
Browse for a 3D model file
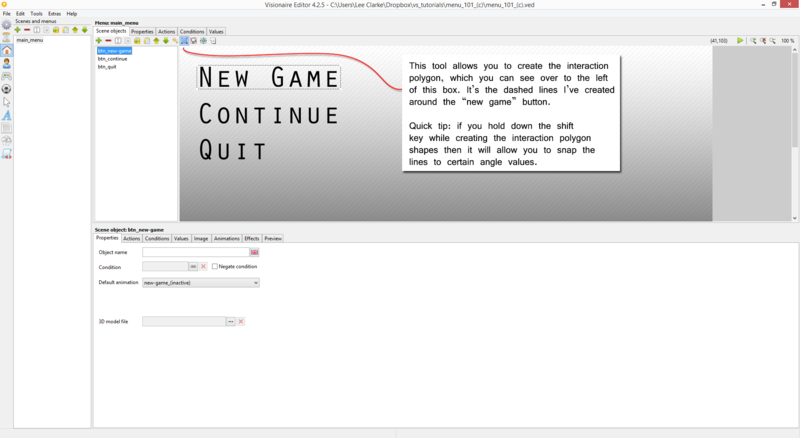[231, 321]
